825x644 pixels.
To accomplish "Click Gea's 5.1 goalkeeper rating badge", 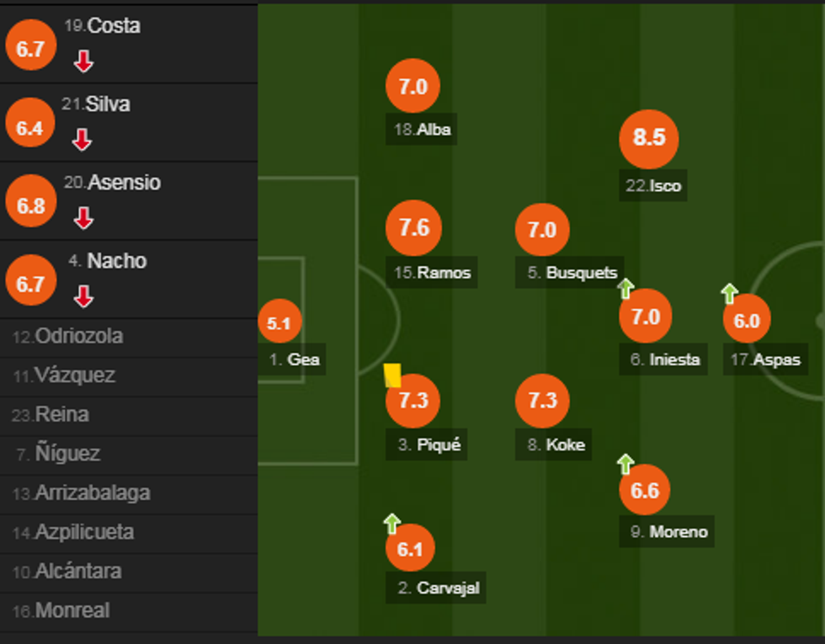I will click(x=279, y=322).
